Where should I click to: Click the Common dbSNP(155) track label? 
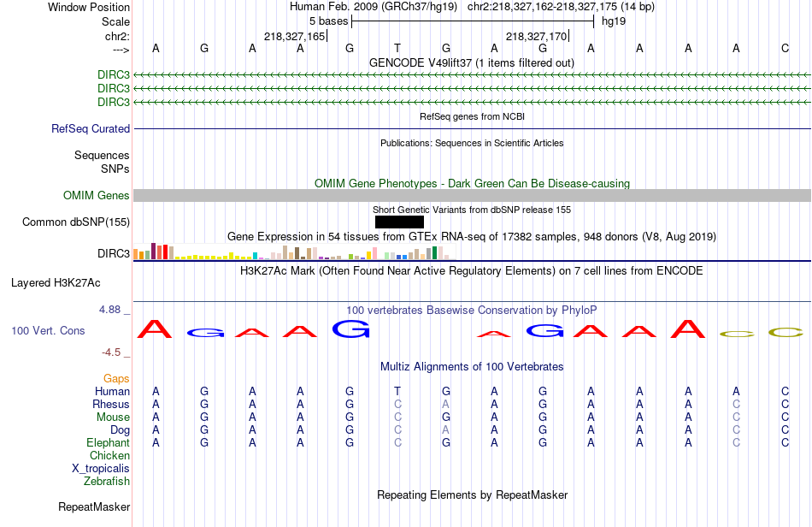76,222
